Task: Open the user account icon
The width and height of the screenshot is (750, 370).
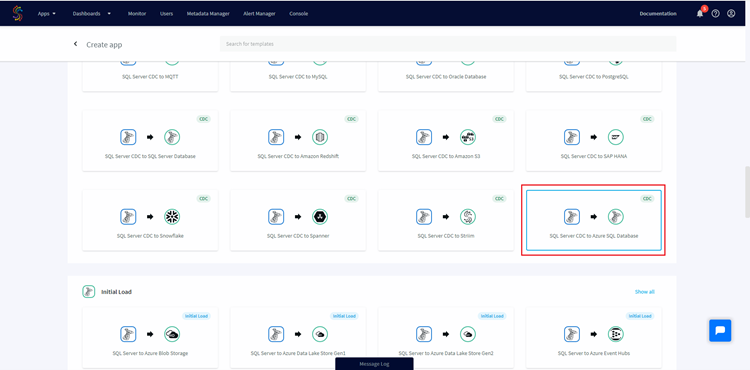Action: (x=731, y=13)
